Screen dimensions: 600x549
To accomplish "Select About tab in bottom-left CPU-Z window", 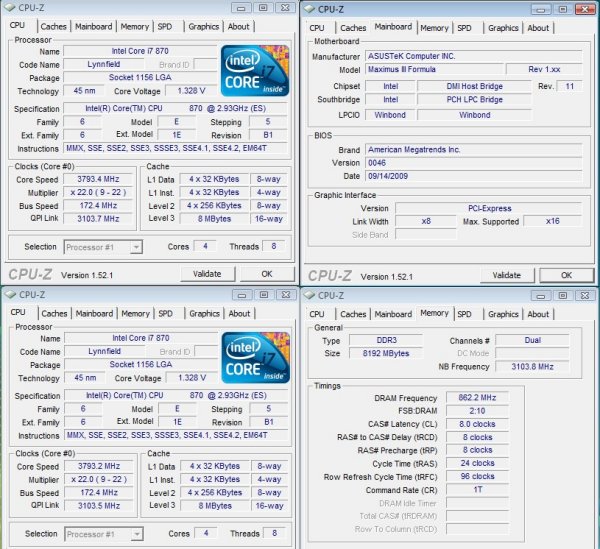I will [239, 313].
